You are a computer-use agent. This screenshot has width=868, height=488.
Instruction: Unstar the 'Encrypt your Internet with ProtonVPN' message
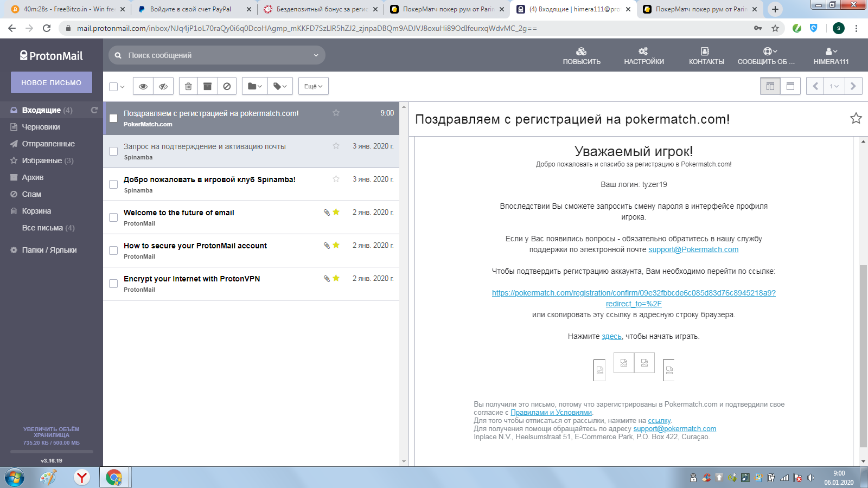[336, 278]
